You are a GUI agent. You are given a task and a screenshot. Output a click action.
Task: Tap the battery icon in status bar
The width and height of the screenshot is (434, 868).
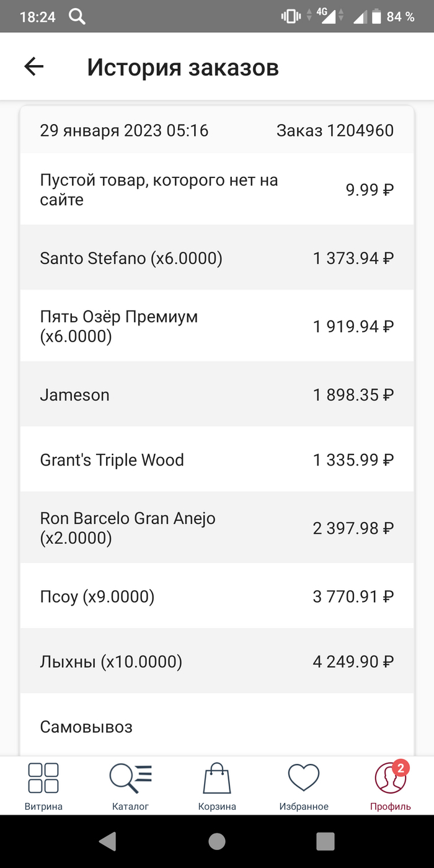(x=376, y=17)
